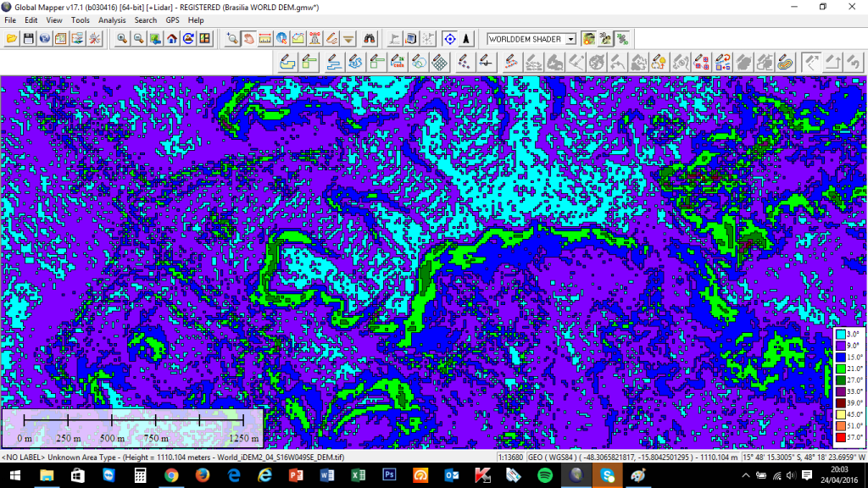Click the cyan 3.0° legend swatch
868x488 pixels.
[x=839, y=335]
